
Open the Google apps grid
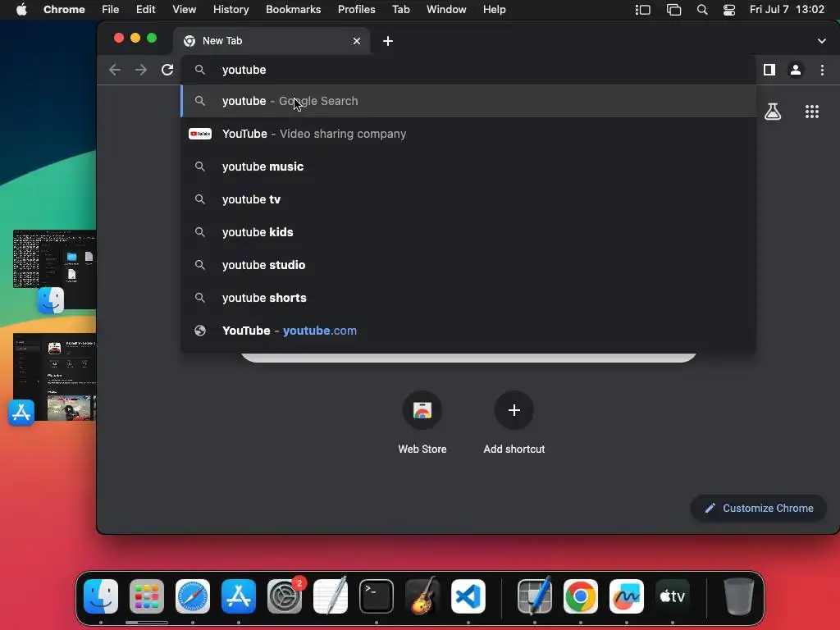[811, 112]
